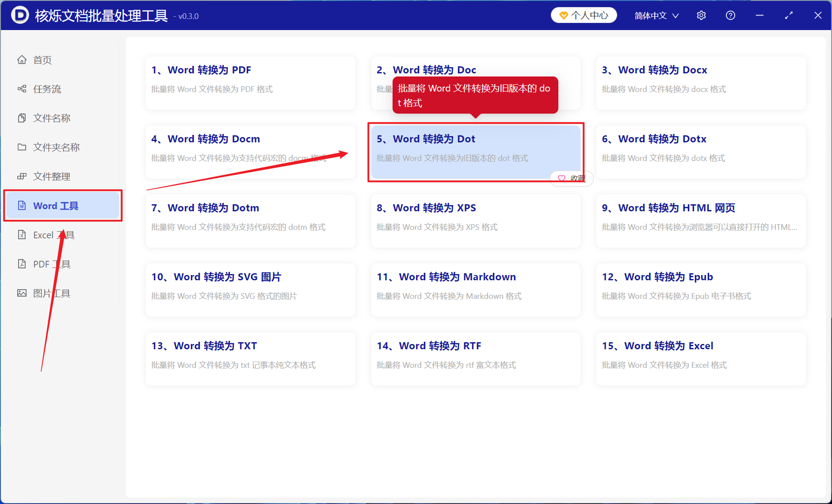832x504 pixels.
Task: Close the application window
Action: click(x=818, y=15)
